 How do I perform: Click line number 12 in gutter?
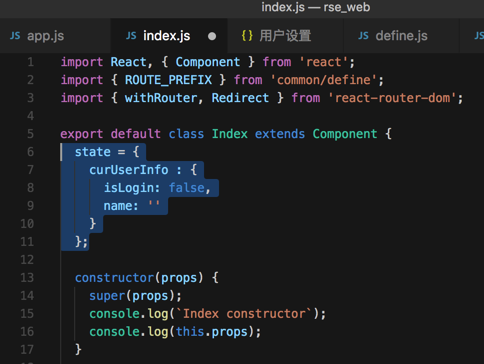(x=27, y=260)
